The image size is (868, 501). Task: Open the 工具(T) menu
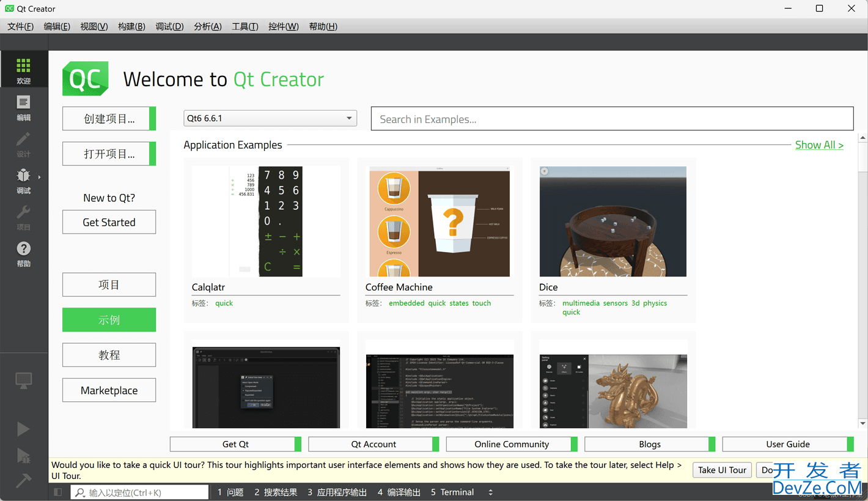coord(245,26)
